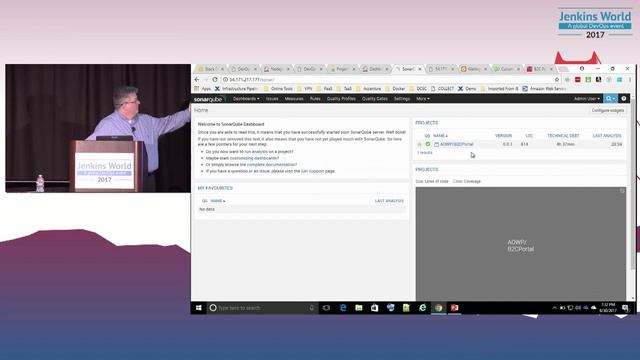Switch to the first 'Back' browser tab
The height and width of the screenshot is (360, 640).
210,69
